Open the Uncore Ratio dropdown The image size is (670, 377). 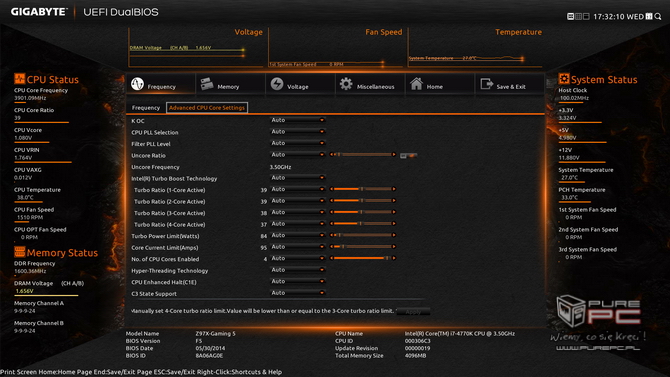point(297,155)
